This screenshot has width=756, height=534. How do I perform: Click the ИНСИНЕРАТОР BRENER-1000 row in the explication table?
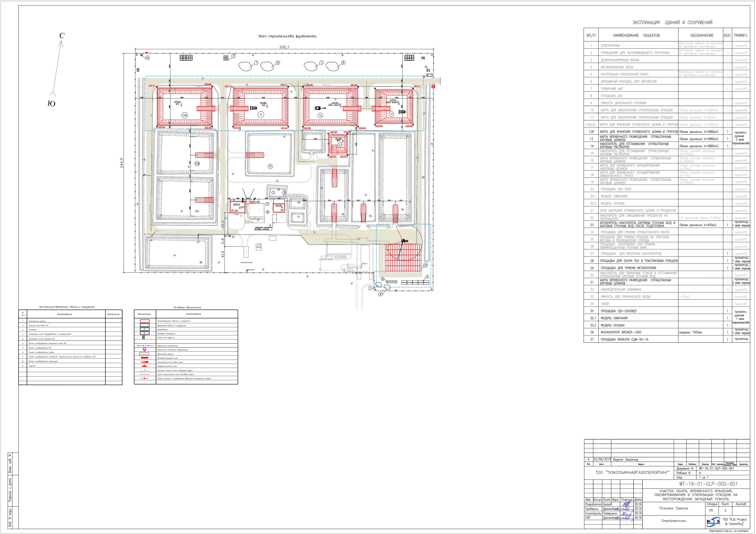tap(621, 333)
